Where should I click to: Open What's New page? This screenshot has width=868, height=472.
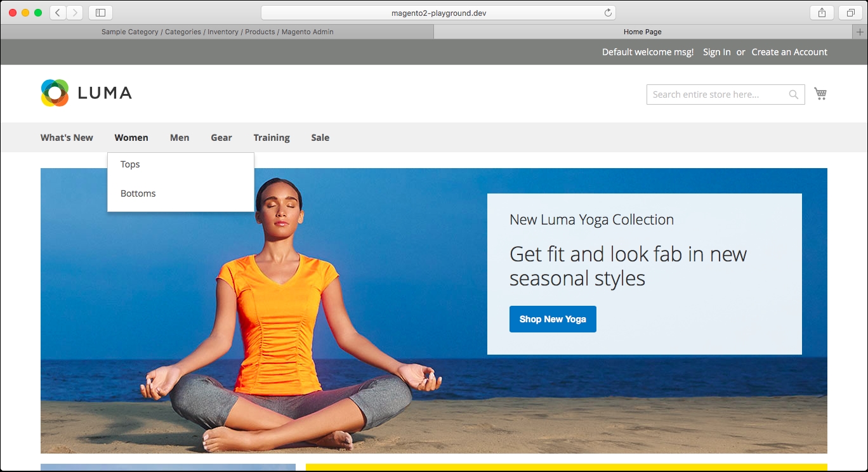tap(67, 138)
